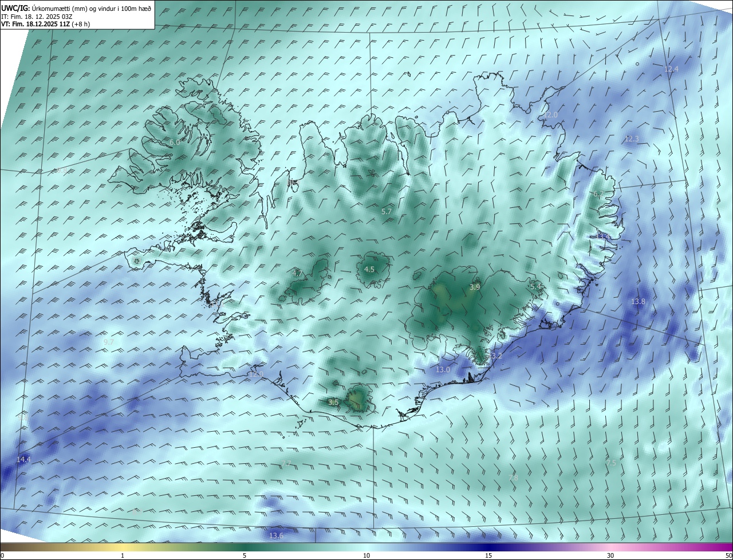The width and height of the screenshot is (733, 560).
Task: Click the color scale tick labeled 5
Action: tap(245, 555)
